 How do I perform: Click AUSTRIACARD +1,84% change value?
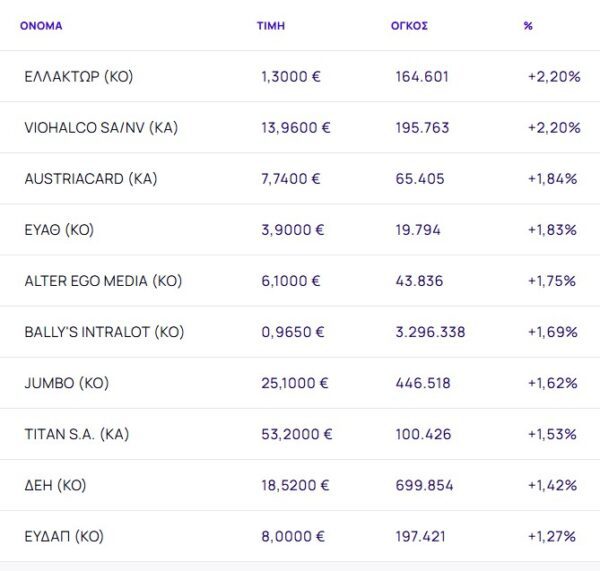[553, 179]
